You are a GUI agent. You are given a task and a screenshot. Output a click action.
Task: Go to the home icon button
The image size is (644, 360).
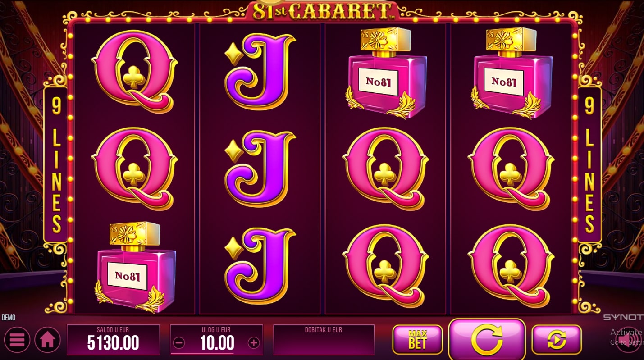click(x=47, y=340)
